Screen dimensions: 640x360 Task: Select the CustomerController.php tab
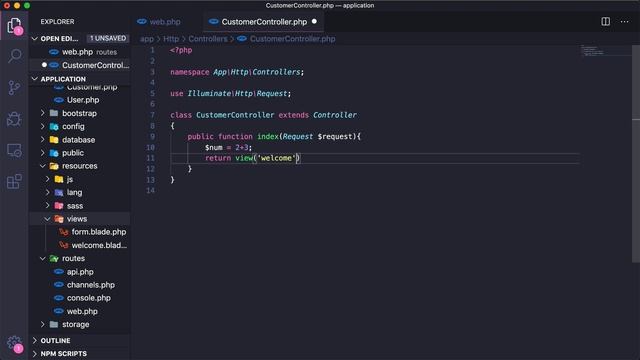coord(264,22)
